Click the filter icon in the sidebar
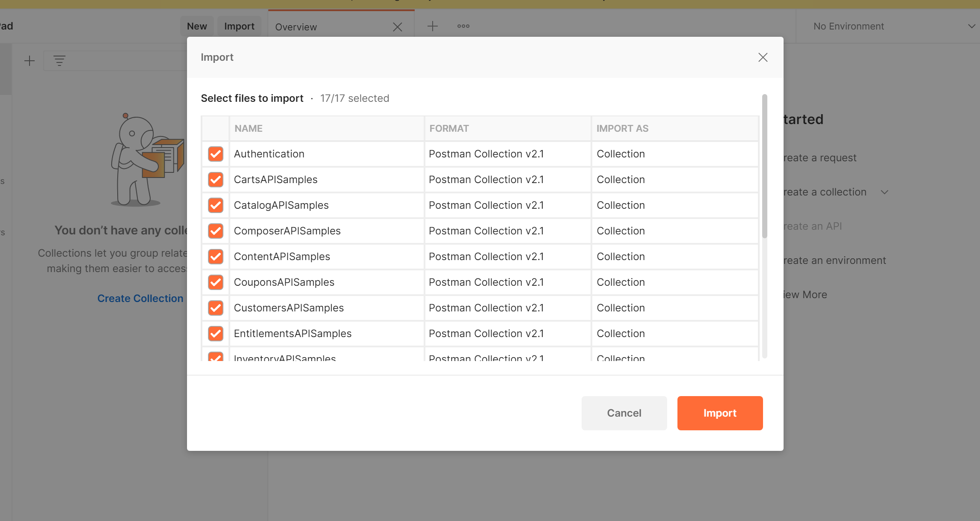 click(59, 61)
